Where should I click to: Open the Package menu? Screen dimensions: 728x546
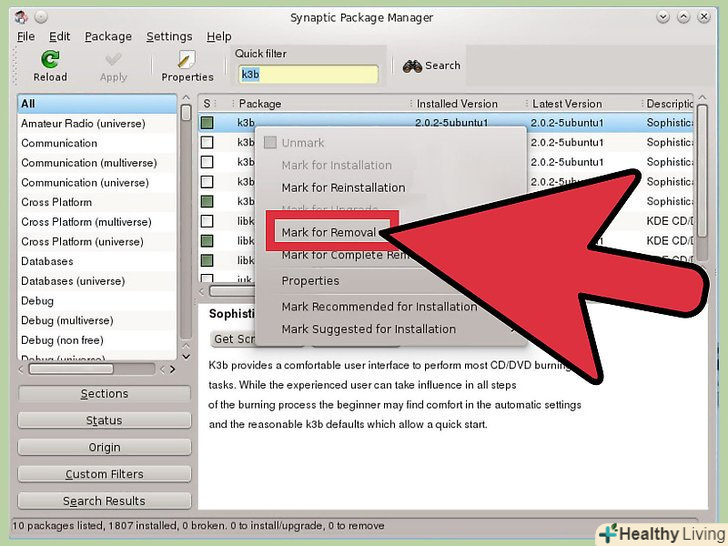(108, 36)
